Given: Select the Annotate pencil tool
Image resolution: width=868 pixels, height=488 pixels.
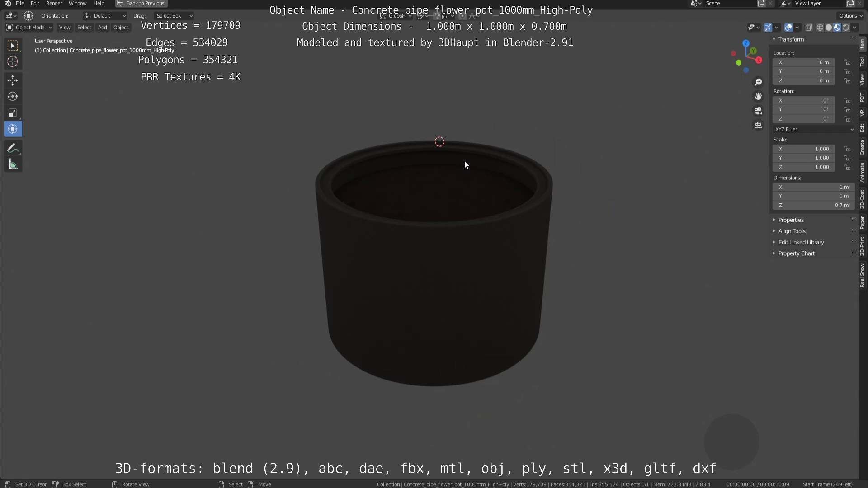Looking at the screenshot, I should (x=13, y=148).
